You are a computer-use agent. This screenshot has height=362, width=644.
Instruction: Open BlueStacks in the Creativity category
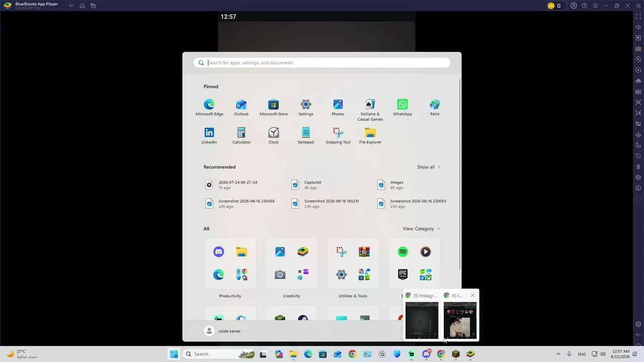pos(302,252)
